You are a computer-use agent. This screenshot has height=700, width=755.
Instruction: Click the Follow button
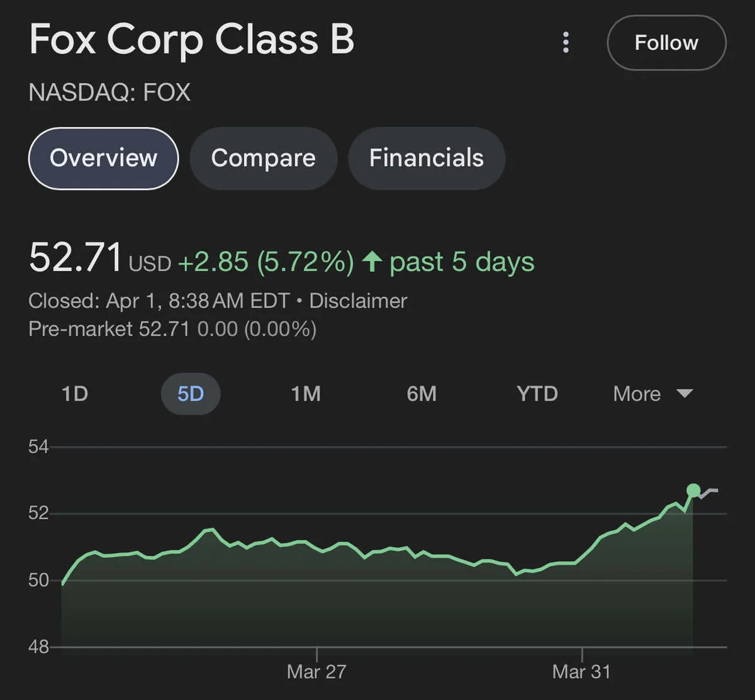click(666, 43)
